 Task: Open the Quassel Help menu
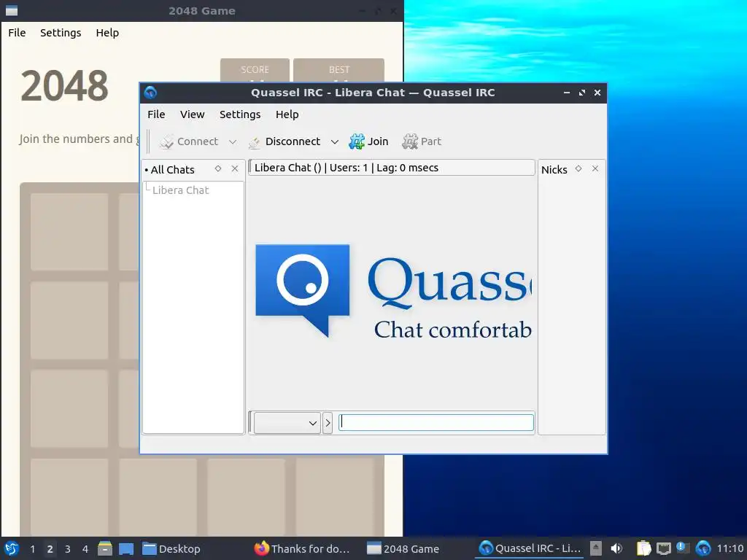[x=287, y=114]
